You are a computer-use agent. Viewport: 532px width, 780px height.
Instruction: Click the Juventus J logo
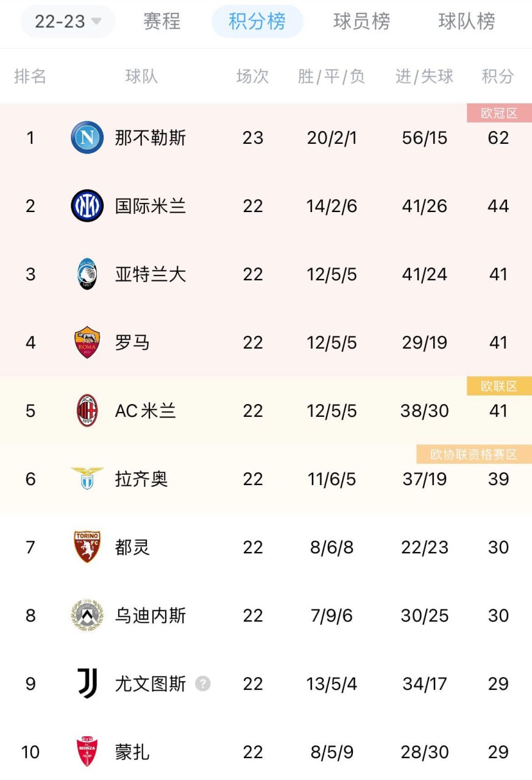pos(87,684)
